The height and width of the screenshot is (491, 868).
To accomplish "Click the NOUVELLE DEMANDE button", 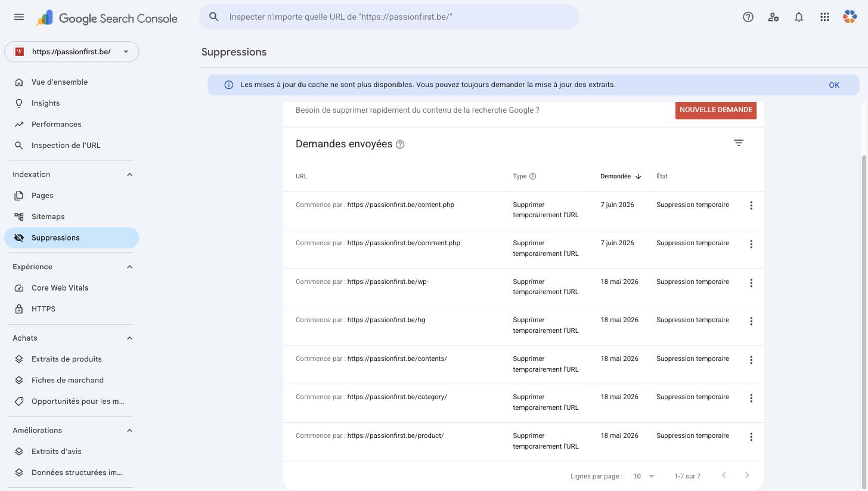I will [x=716, y=110].
